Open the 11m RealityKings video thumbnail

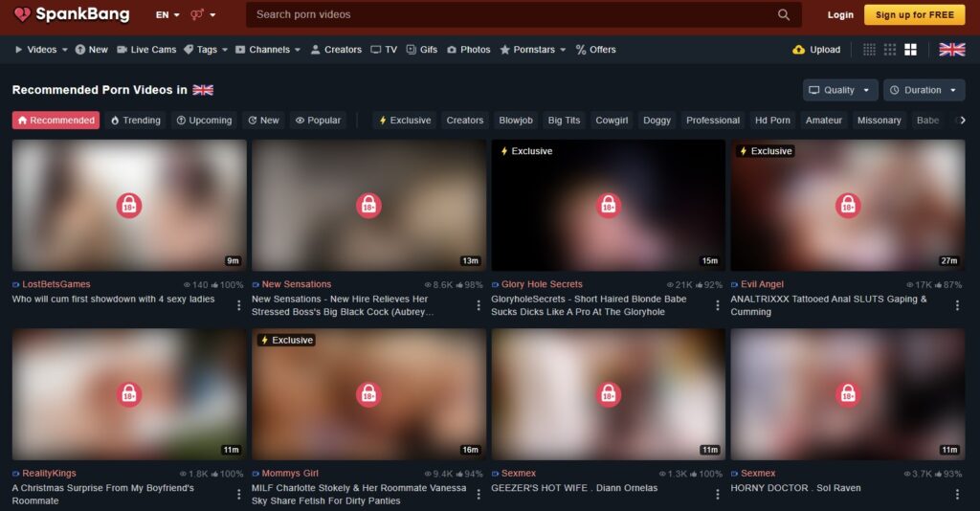(x=129, y=394)
